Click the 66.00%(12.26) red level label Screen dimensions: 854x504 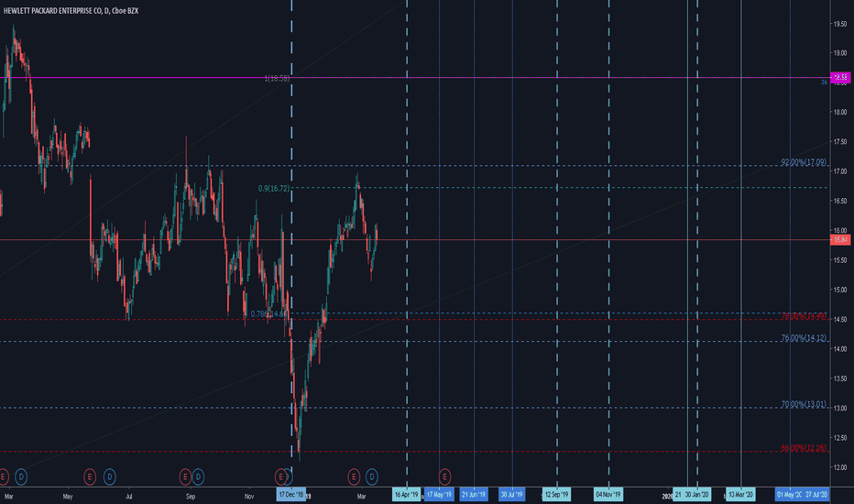tap(804, 448)
